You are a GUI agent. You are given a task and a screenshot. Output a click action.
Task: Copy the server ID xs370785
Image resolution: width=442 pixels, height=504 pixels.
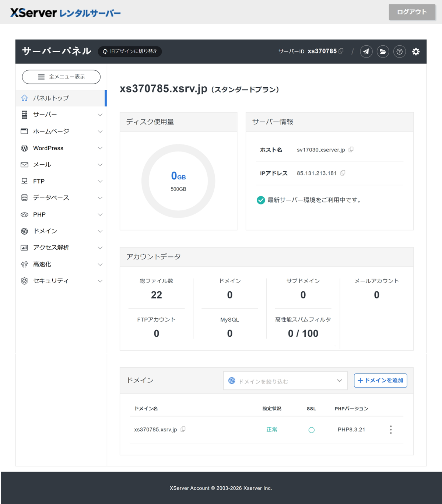point(341,51)
